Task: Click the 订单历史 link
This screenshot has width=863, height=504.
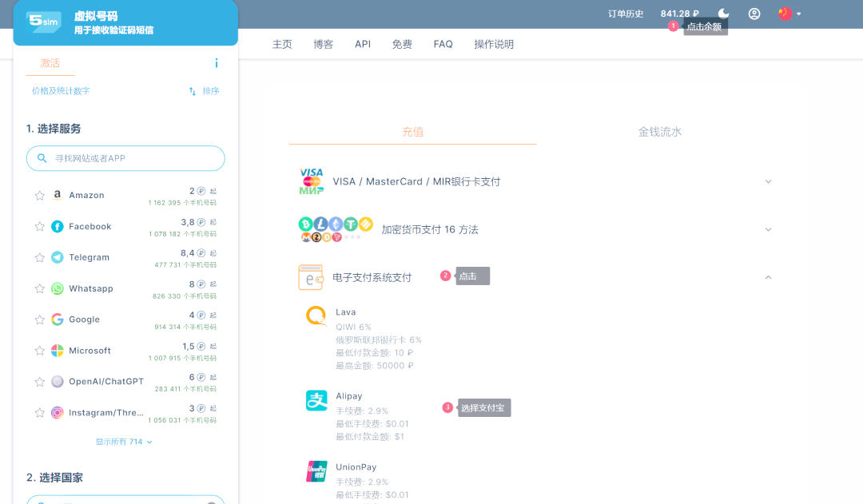Action: tap(626, 14)
